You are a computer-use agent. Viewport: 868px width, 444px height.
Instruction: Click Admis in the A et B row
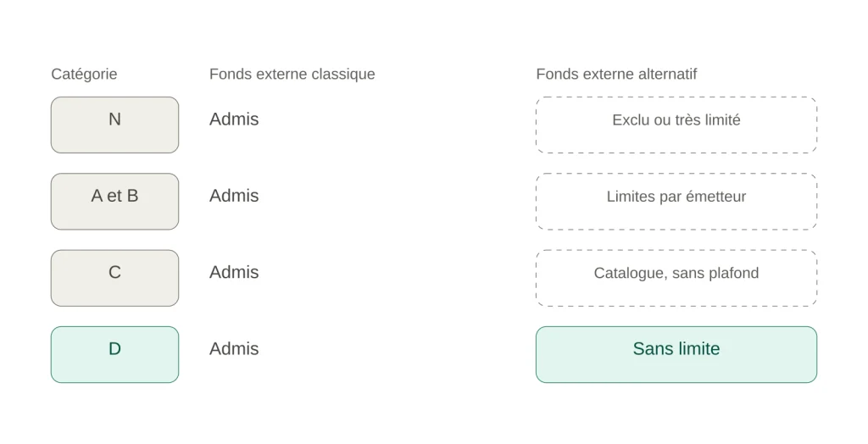point(234,196)
